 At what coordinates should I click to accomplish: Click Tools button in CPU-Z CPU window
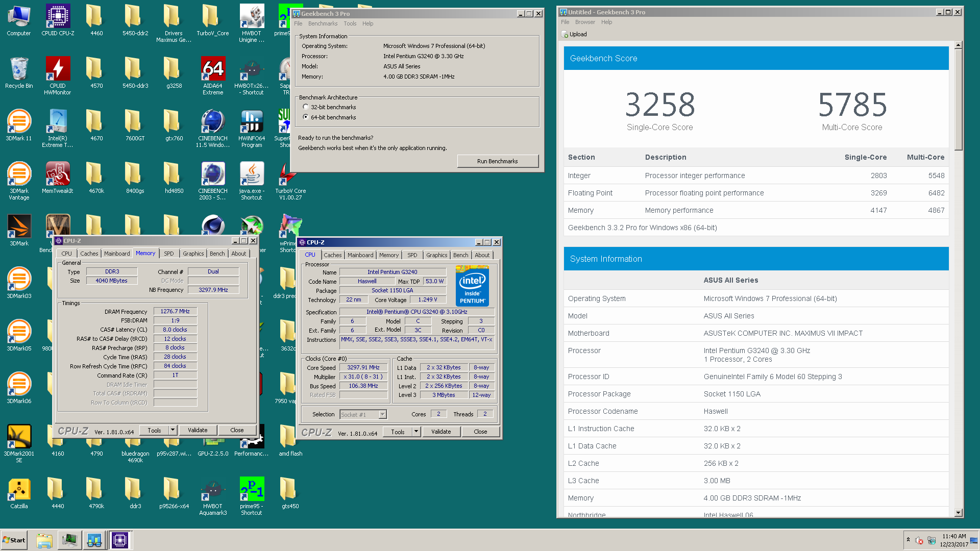398,432
